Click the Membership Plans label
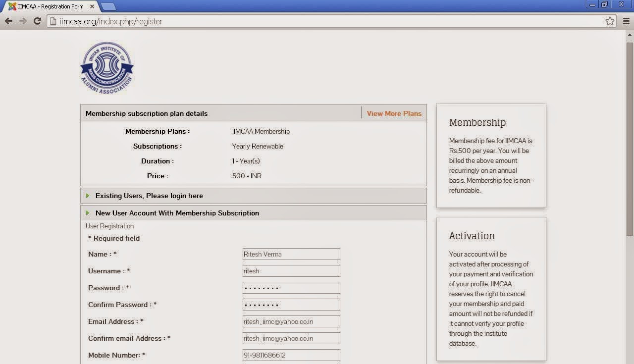The height and width of the screenshot is (364, 634). pos(158,131)
